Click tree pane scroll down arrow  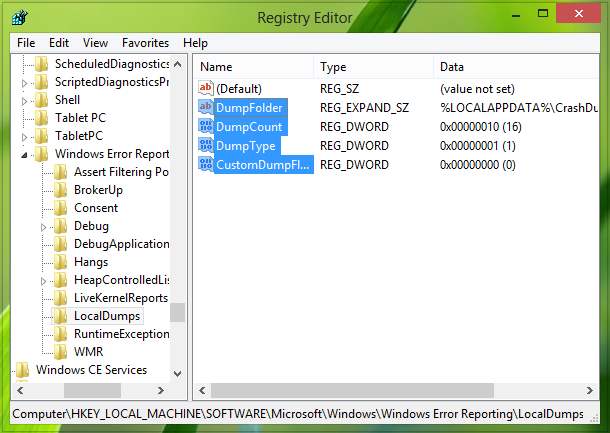click(x=177, y=374)
